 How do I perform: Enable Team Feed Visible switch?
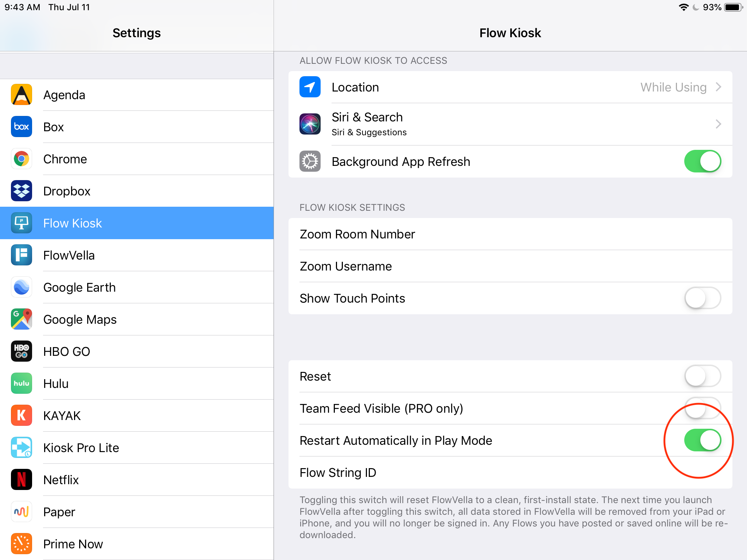pyautogui.click(x=703, y=408)
